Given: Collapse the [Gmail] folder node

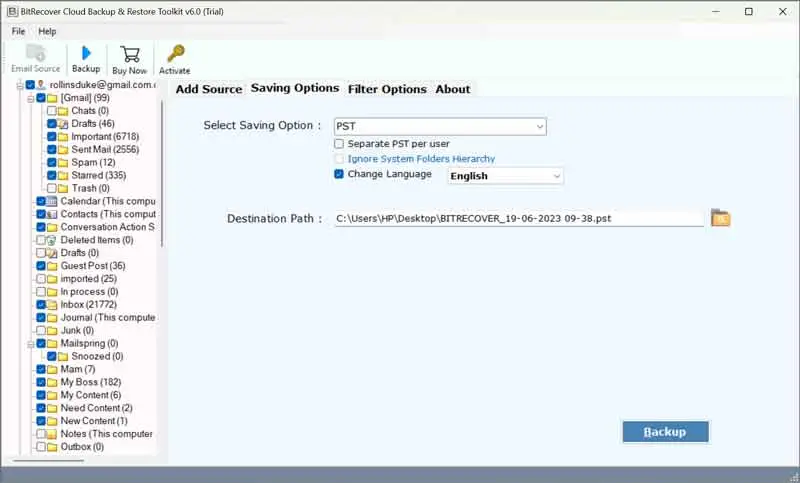Looking at the screenshot, I should (31, 98).
